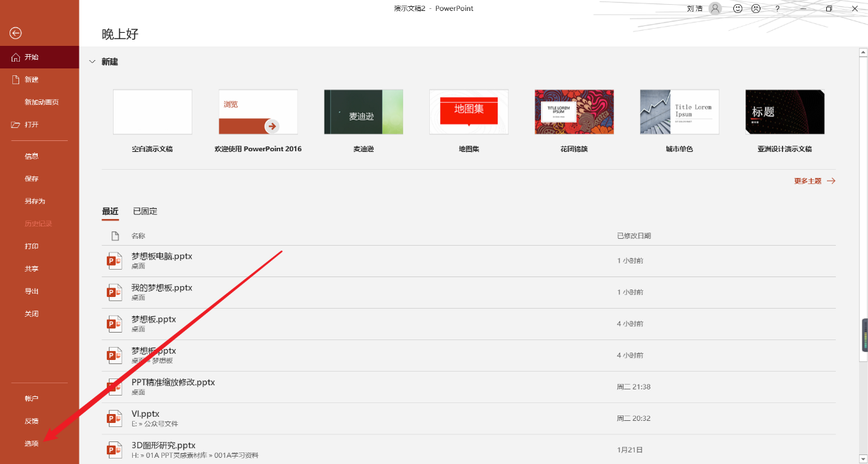Screen dimensions: 868x464
Task: Click PowerPoint file icon for 我的梦想板.pptx
Action: pos(114,292)
